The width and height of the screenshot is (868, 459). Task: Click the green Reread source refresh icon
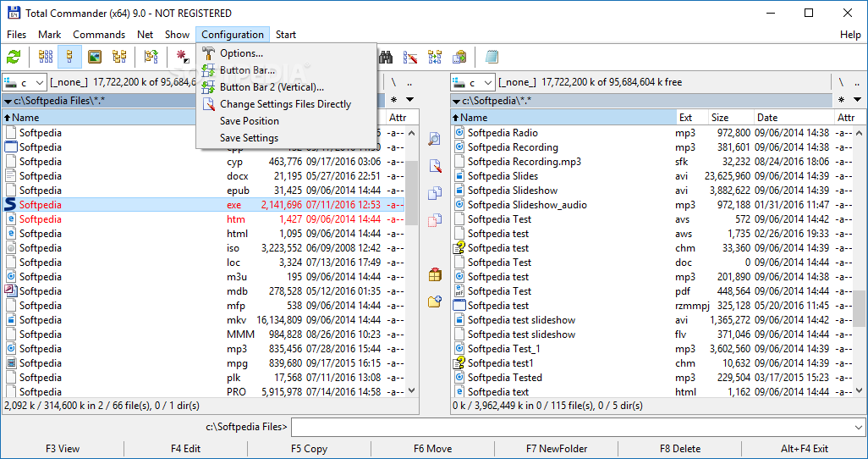pyautogui.click(x=14, y=57)
